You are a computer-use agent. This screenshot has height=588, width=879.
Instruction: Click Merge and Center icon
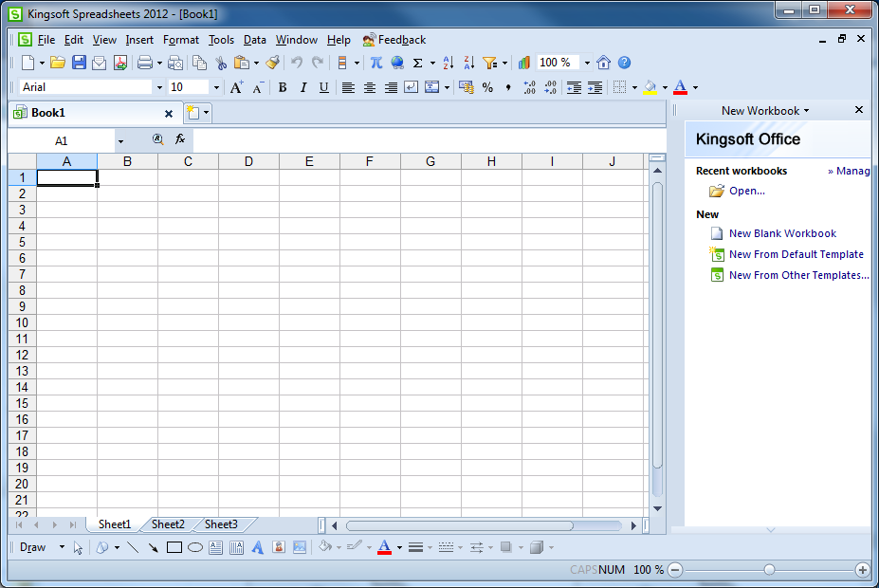click(431, 87)
